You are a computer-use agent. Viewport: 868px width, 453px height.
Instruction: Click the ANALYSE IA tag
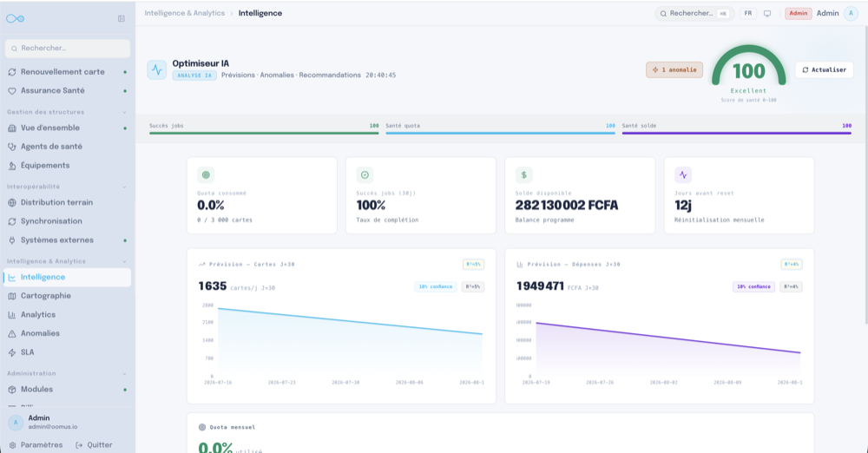pyautogui.click(x=194, y=75)
